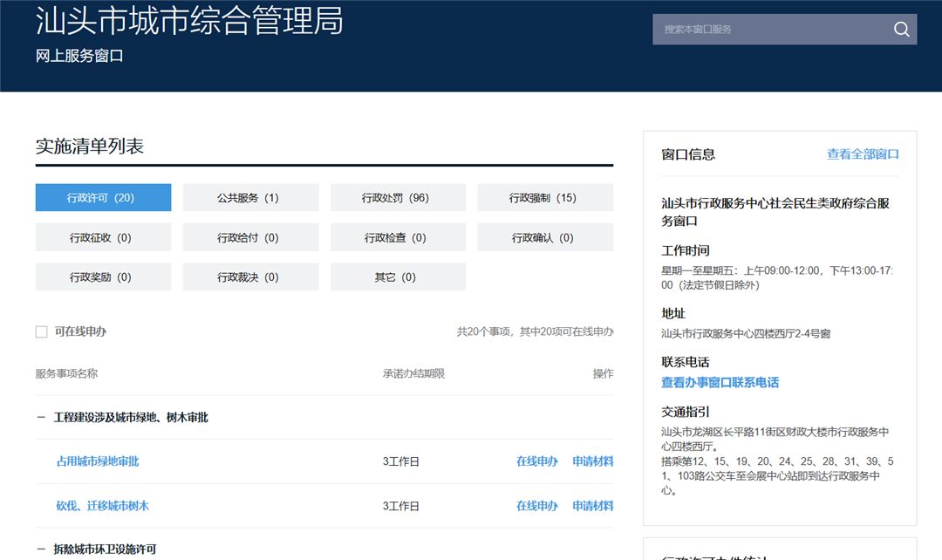Click the 汕头市行政服务中心社会民生类政府综合服务窗口 name
This screenshot has width=942, height=560.
pyautogui.click(x=775, y=212)
